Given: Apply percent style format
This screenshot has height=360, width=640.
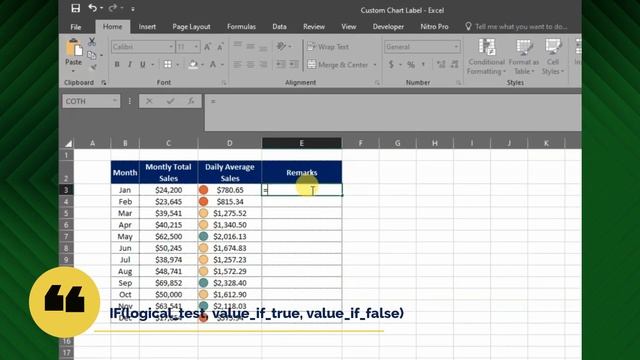Looking at the screenshot, I should coord(411,64).
